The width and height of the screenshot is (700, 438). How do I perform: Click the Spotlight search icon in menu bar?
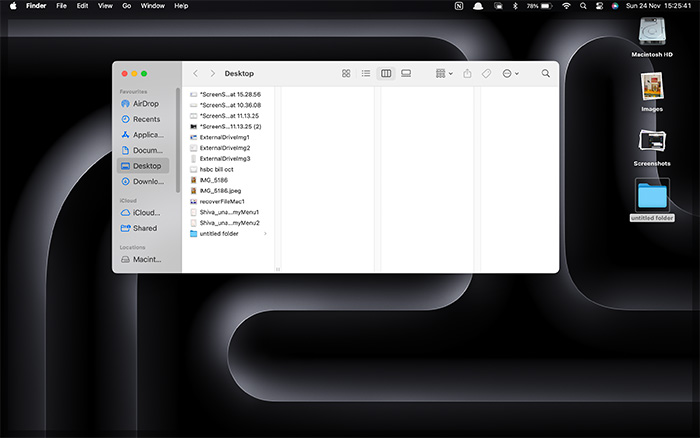[x=583, y=6]
